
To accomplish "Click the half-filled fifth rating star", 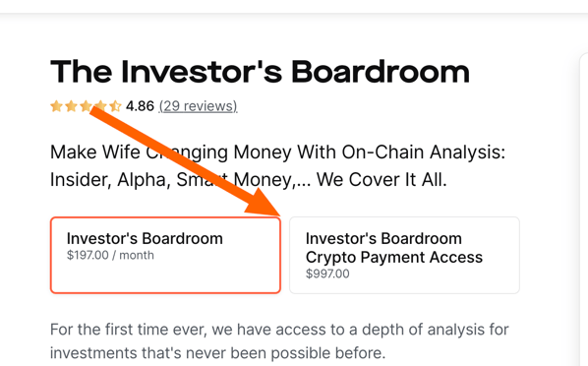I will pyautogui.click(x=115, y=106).
